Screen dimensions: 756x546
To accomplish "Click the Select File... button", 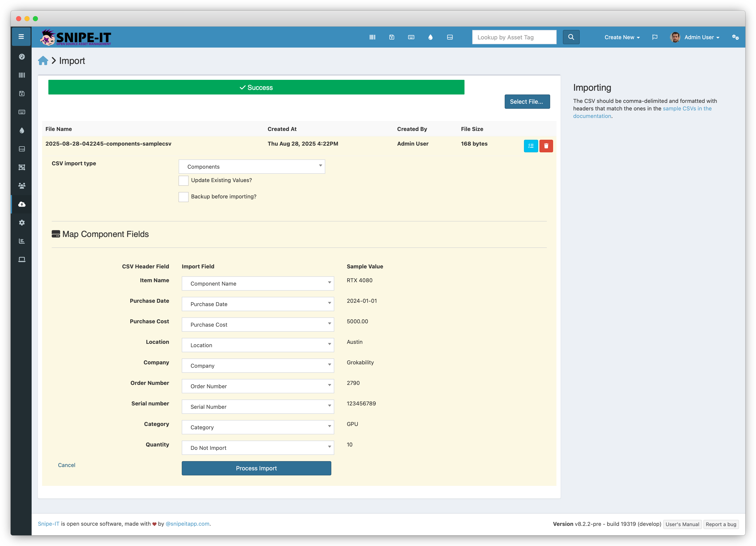I will tap(527, 101).
